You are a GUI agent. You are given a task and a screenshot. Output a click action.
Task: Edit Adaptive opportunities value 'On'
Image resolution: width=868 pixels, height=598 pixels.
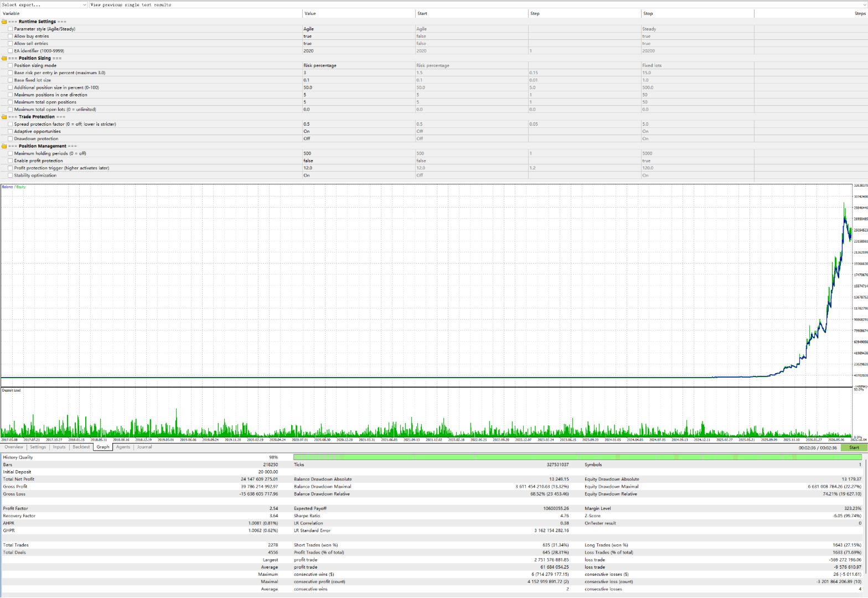(359, 131)
